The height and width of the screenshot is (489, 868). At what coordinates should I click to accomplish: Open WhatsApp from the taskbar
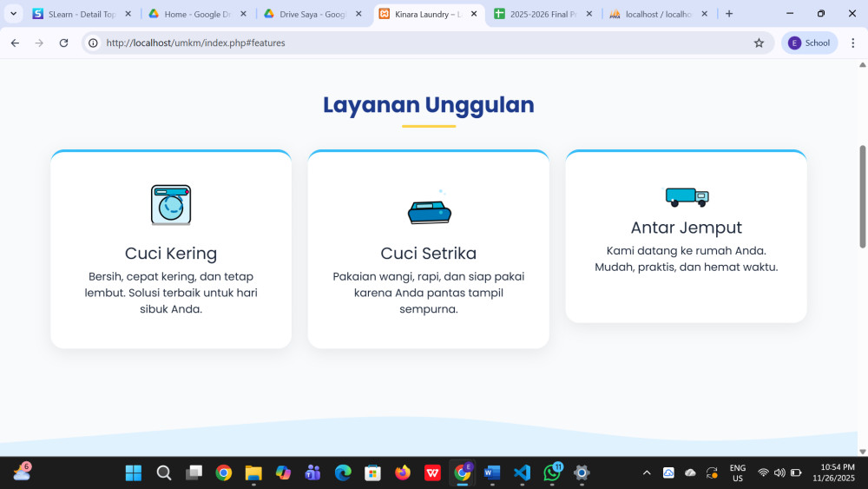point(552,472)
